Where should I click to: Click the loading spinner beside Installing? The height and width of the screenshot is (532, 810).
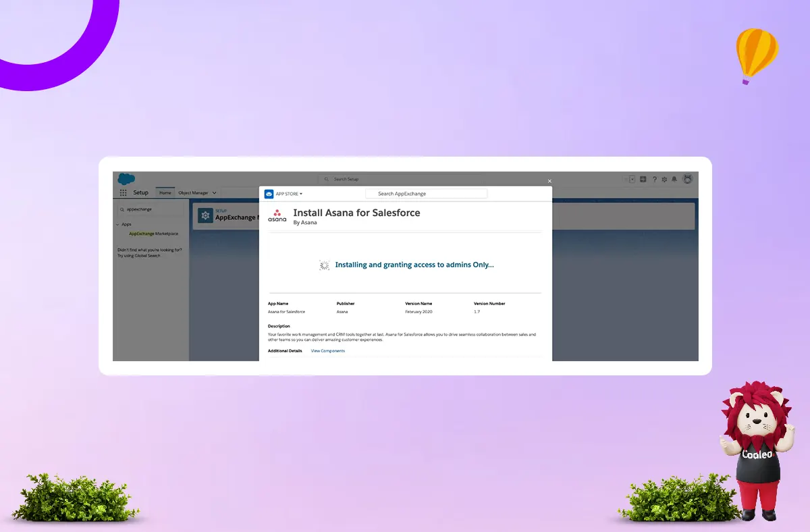(324, 265)
